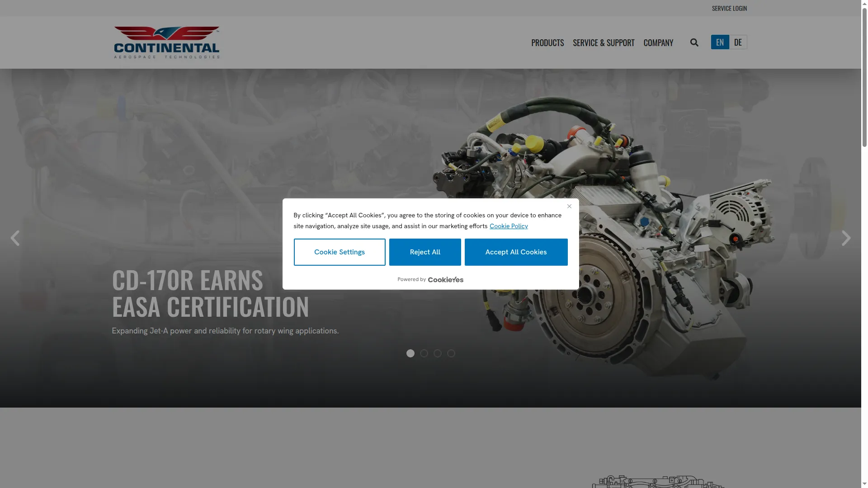Open the Cookie Policy link

[509, 226]
